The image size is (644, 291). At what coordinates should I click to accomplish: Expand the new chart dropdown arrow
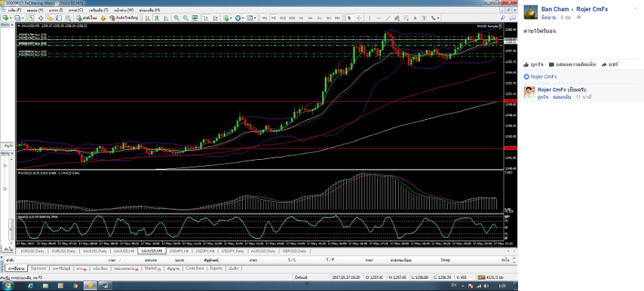[11, 18]
